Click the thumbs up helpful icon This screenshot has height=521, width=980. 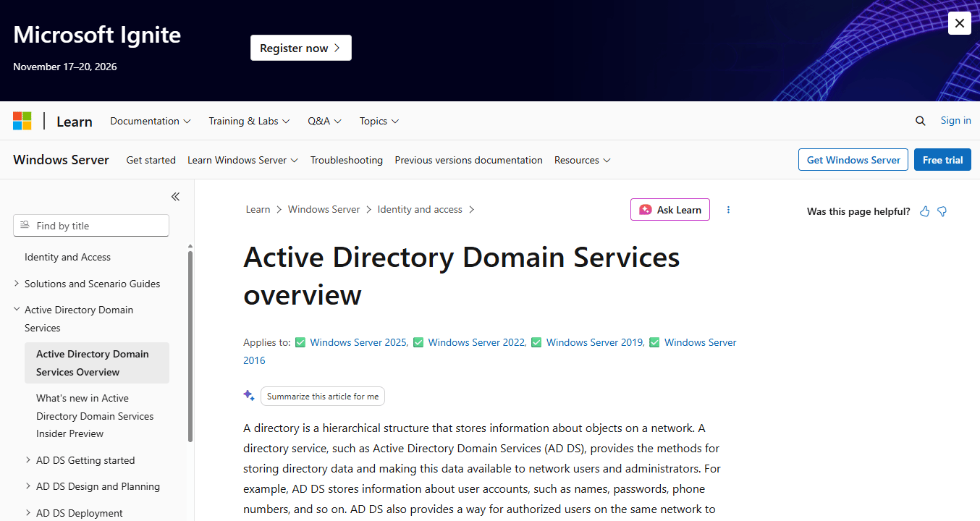pos(924,211)
